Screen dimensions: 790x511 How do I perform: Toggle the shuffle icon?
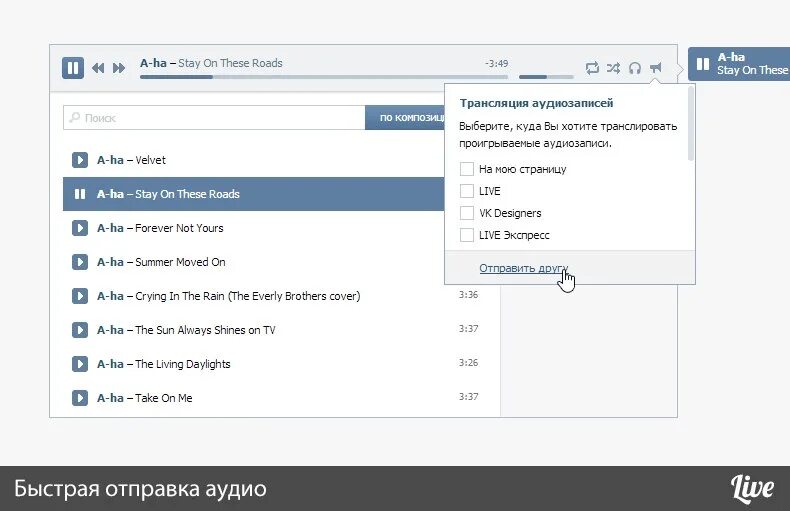(x=613, y=68)
